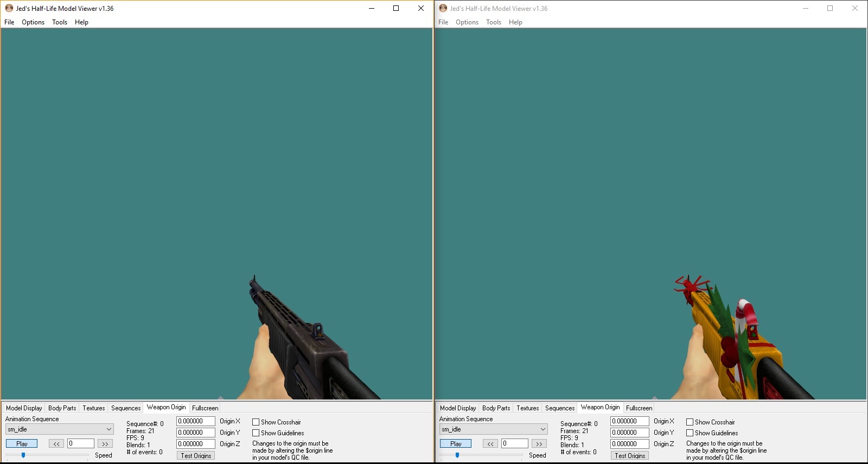Switch to Fullscreen tab in left window
This screenshot has height=464, width=868.
[x=205, y=408]
